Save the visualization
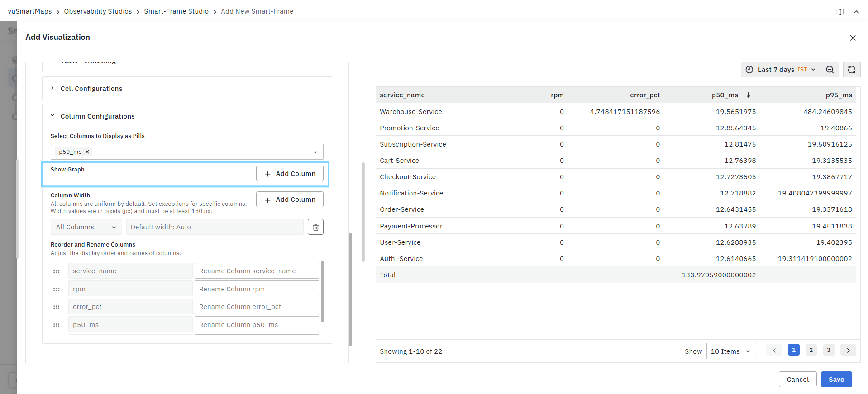 (836, 380)
